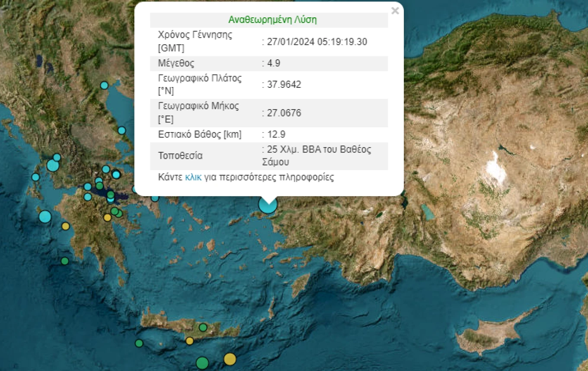Select the westernmost cyan marker on Ionian islands
588x371 pixels.
[35, 177]
